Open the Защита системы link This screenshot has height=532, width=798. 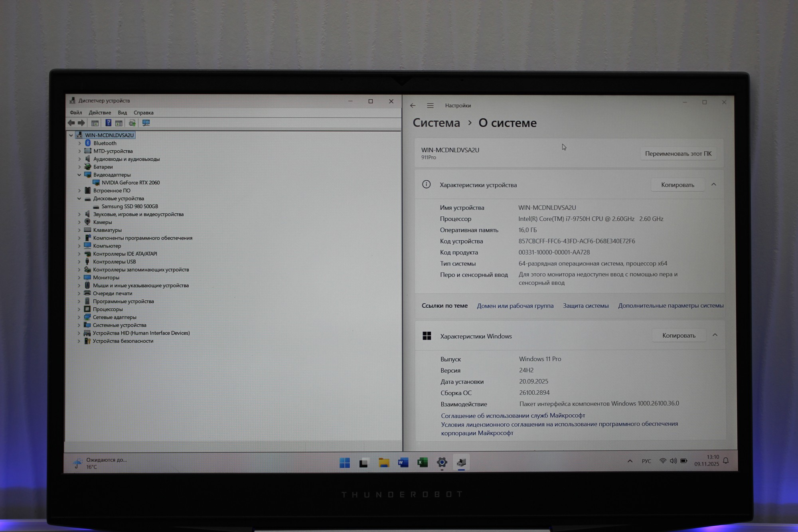pyautogui.click(x=586, y=306)
